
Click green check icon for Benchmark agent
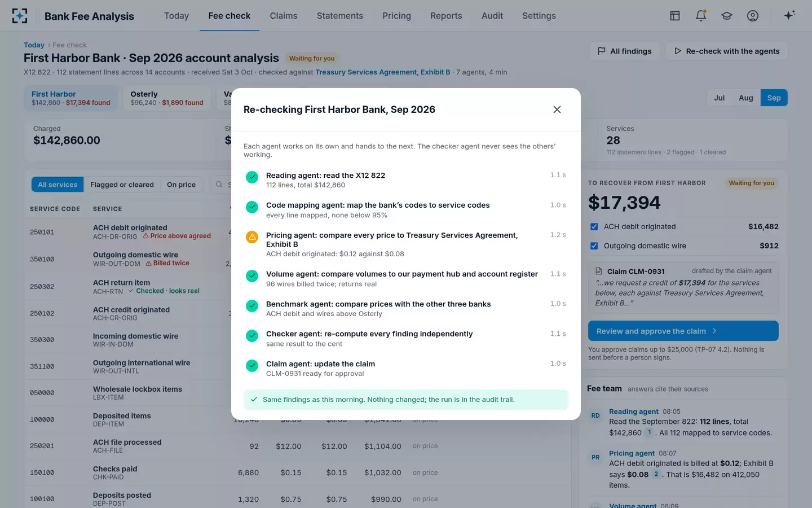(252, 306)
